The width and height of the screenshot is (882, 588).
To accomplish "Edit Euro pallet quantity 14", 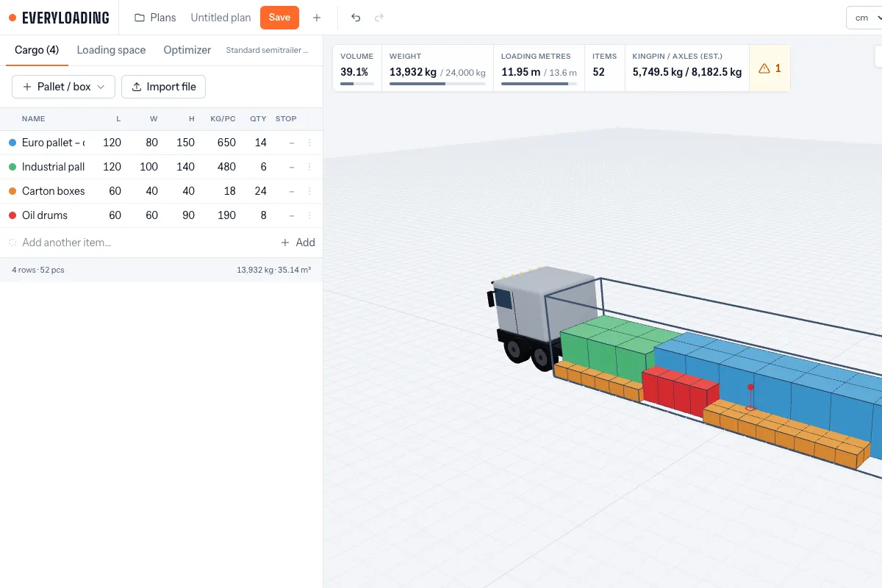I will [x=260, y=143].
